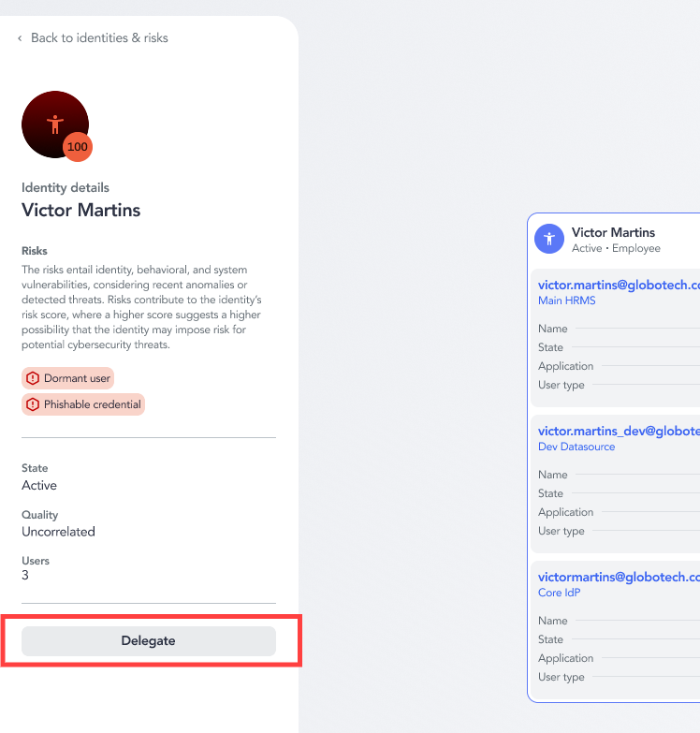Click 'Active • Employee' status in card
This screenshot has height=733, width=700.
[x=616, y=248]
